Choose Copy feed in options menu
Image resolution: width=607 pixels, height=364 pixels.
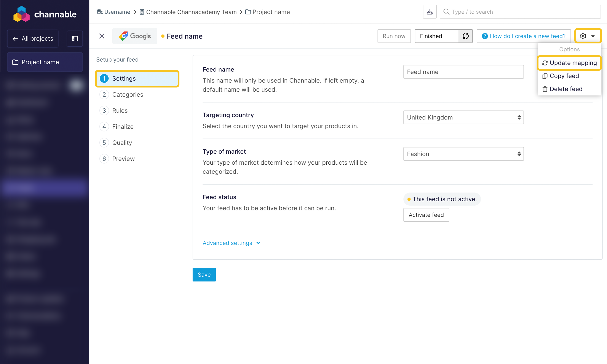pos(564,76)
